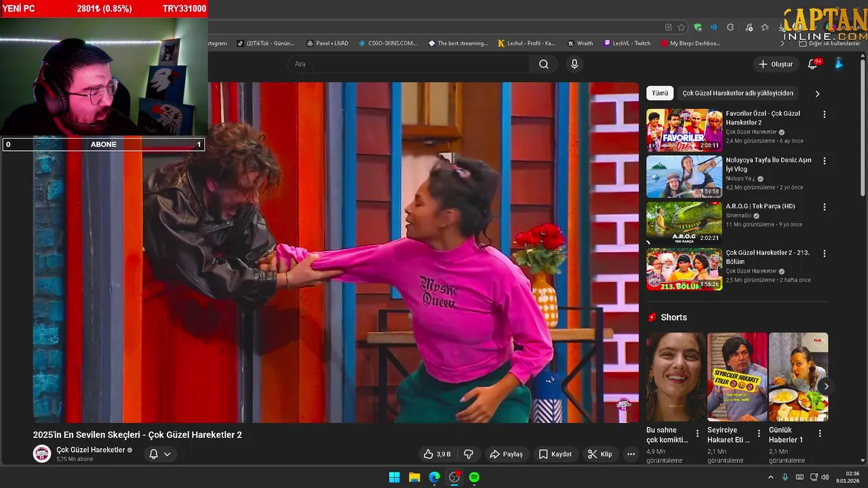868x488 pixels.
Task: Open Leshvl - Profil bookmark
Action: coord(527,43)
